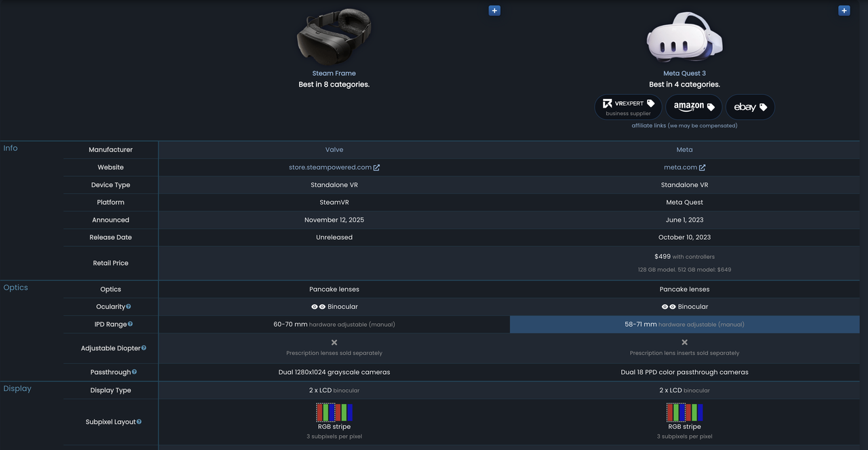The image size is (868, 450).
Task: Click the 'Best in 4 categories.' text
Action: click(x=684, y=85)
